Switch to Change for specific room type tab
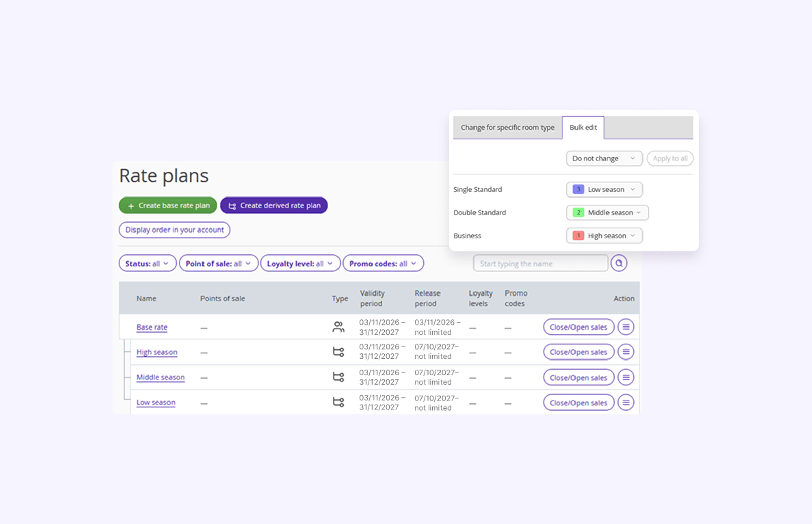Viewport: 812px width, 524px height. [x=507, y=127]
